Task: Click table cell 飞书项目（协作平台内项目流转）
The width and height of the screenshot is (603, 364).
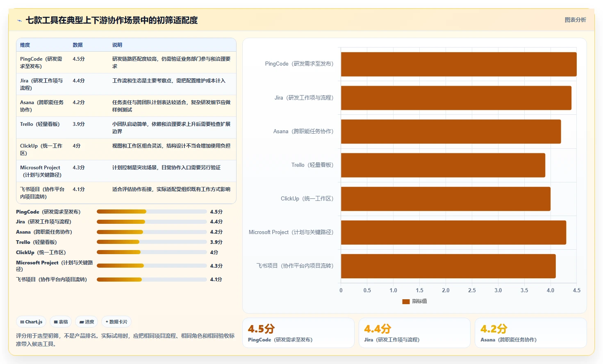Action: click(x=42, y=193)
